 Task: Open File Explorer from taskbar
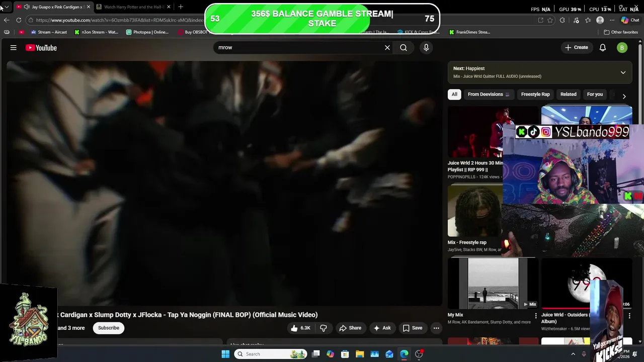(x=360, y=354)
